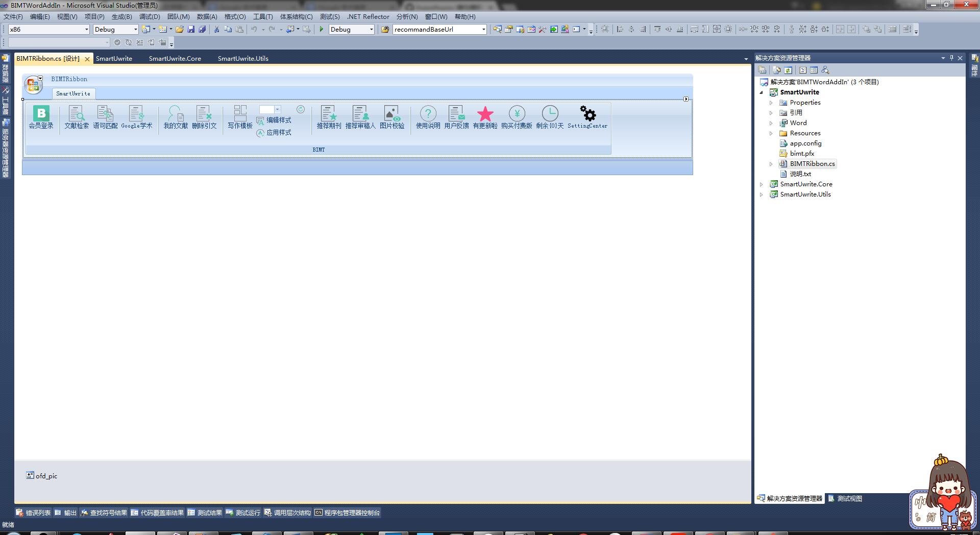
Task: Click the Undo toolbar icon
Action: 254,30
